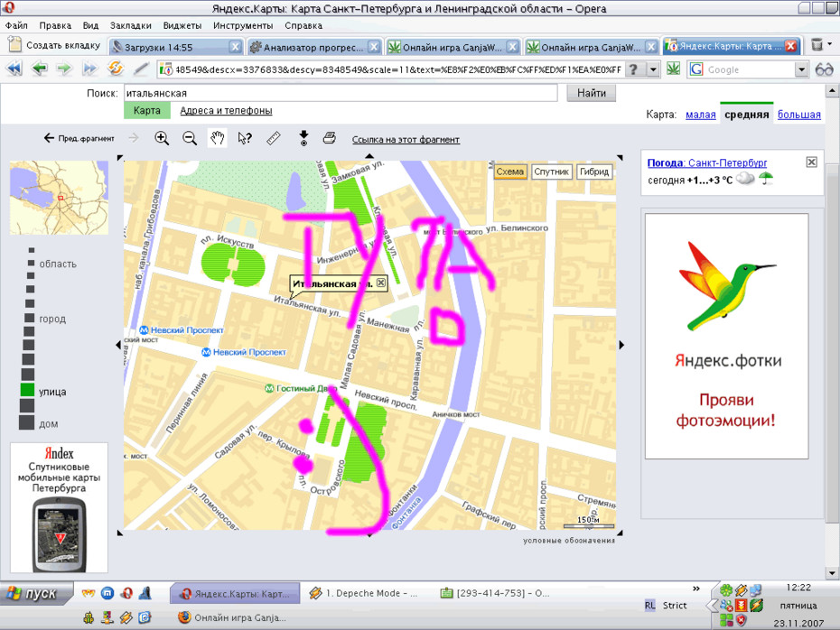Click условные обозначения legend link
This screenshot has height=630, width=840.
coord(569,540)
